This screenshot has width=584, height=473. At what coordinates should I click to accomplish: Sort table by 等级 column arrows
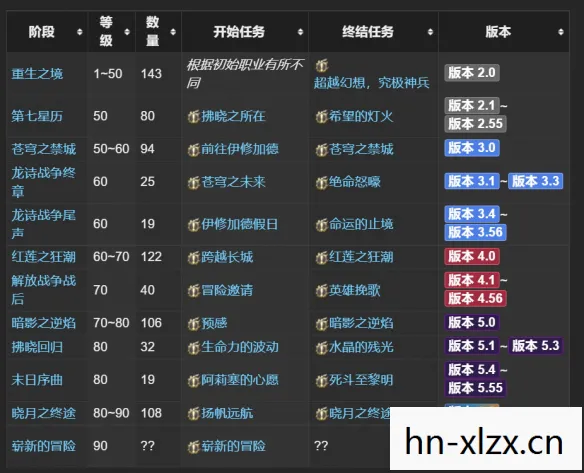tap(127, 32)
